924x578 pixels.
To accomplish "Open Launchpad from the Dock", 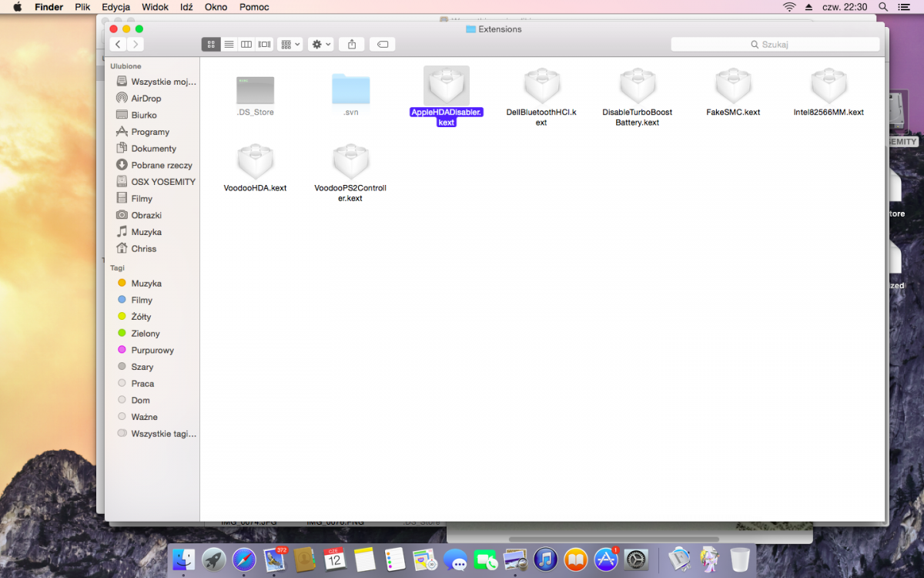I will 214,559.
